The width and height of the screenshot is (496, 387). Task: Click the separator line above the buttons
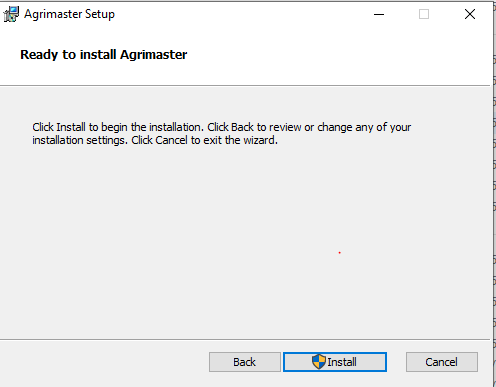(x=245, y=340)
